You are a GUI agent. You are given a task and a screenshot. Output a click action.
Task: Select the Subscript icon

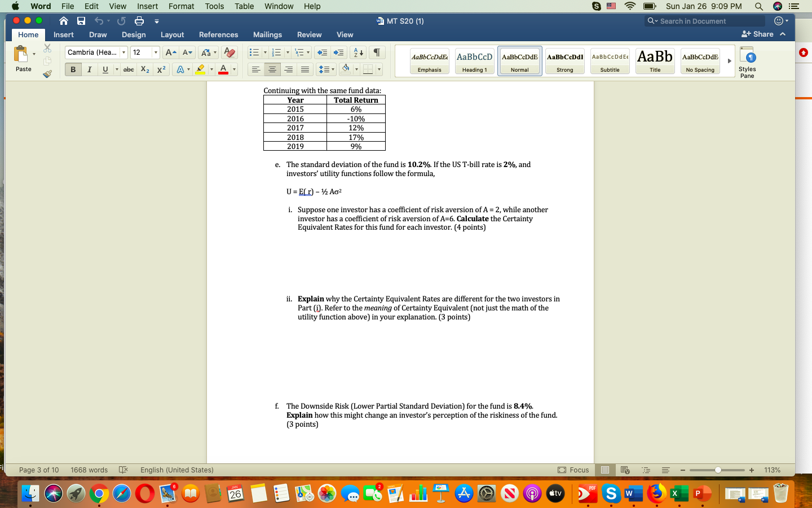(144, 69)
